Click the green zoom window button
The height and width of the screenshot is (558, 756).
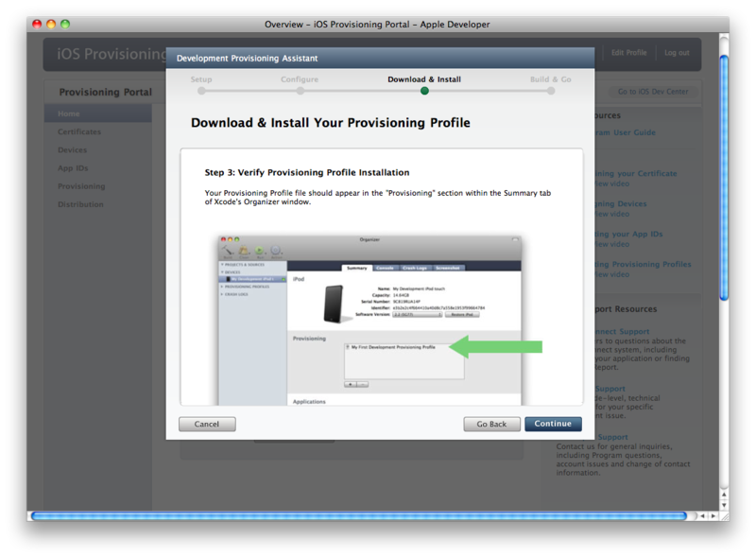(x=65, y=24)
